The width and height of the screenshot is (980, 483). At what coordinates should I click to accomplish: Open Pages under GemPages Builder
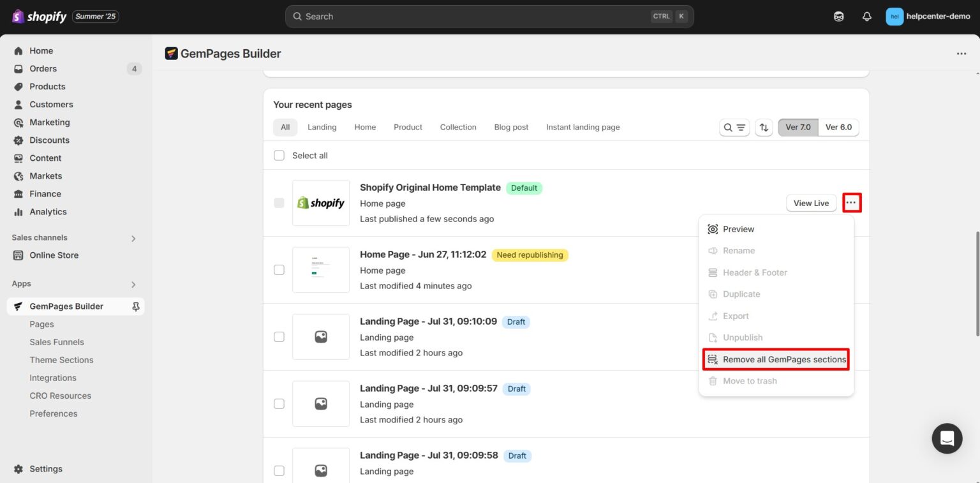click(x=41, y=324)
